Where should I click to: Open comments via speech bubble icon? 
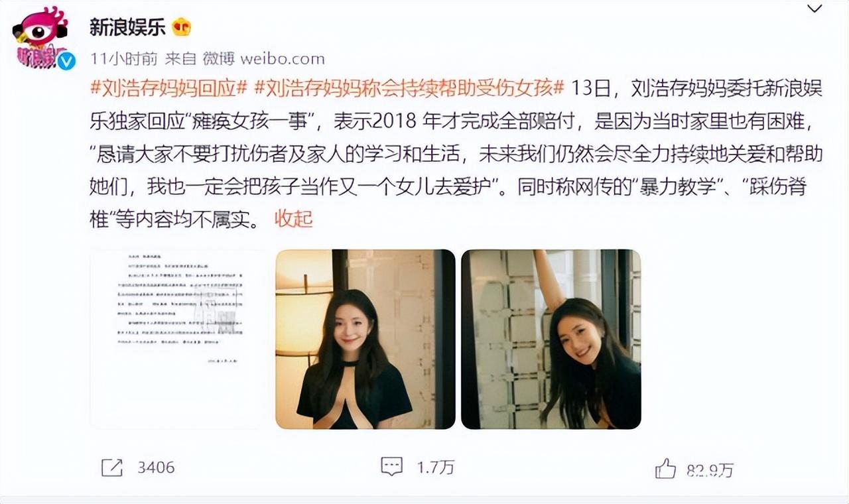click(x=391, y=466)
